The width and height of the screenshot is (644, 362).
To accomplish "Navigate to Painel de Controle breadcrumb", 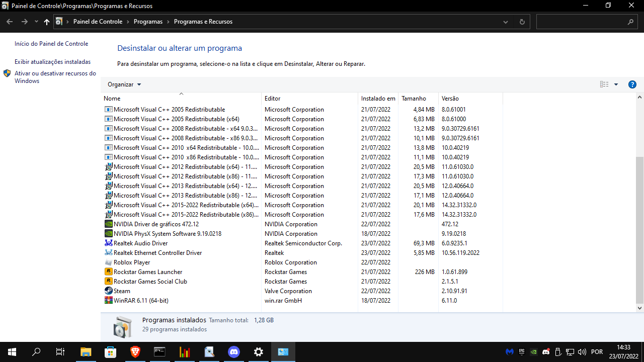I will 98,22.
